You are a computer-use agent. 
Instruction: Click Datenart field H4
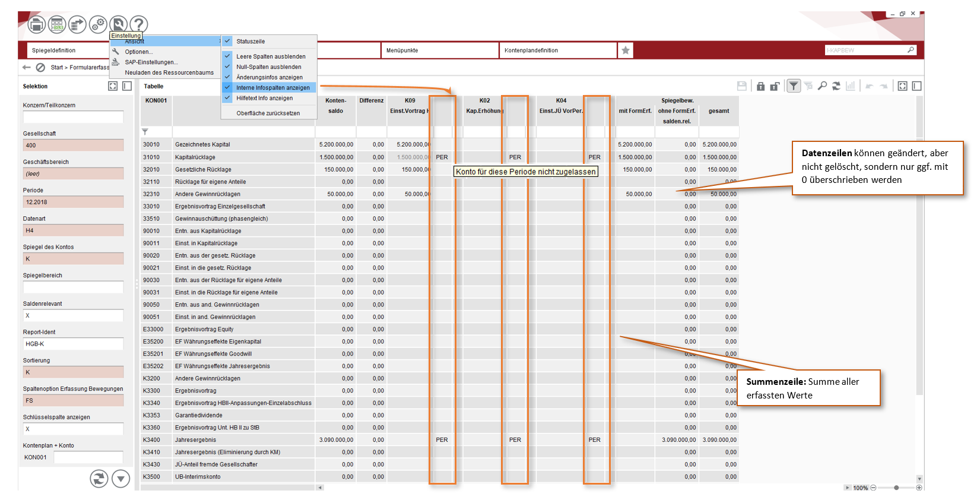[x=74, y=230]
